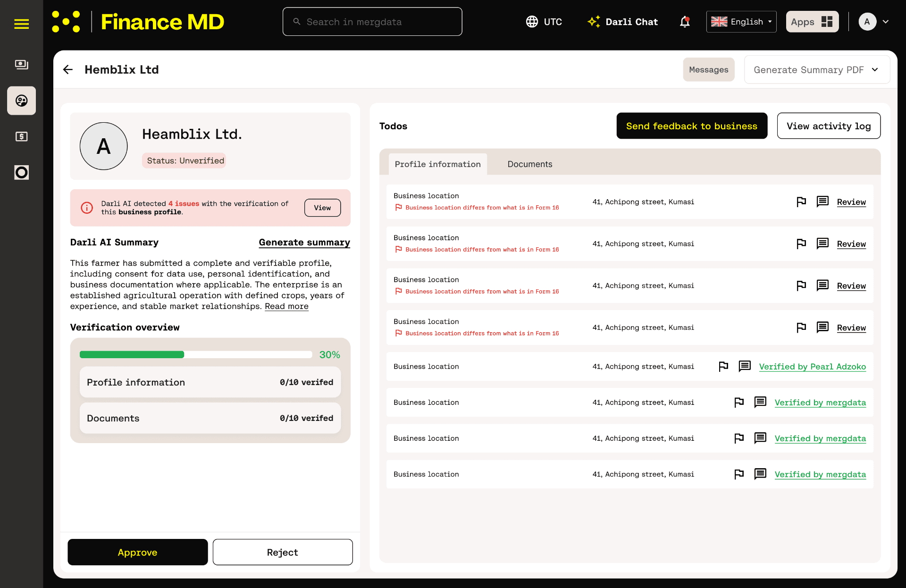This screenshot has width=906, height=588.
Task: Click the back arrow beside Hemblix Ltd
Action: click(x=68, y=70)
